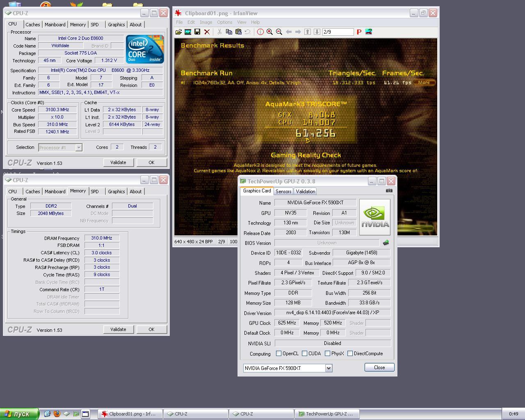Image resolution: width=525 pixels, height=420 pixels.
Task: Switch to Clipboard01.png IrfanView taskbar button
Action: [x=130, y=414]
